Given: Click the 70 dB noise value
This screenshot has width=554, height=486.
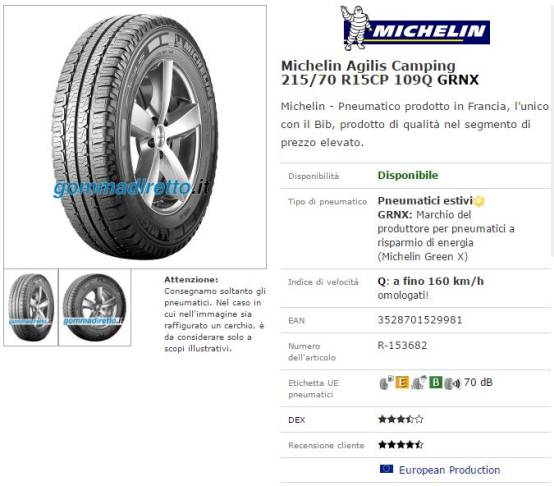Looking at the screenshot, I should pos(478,382).
